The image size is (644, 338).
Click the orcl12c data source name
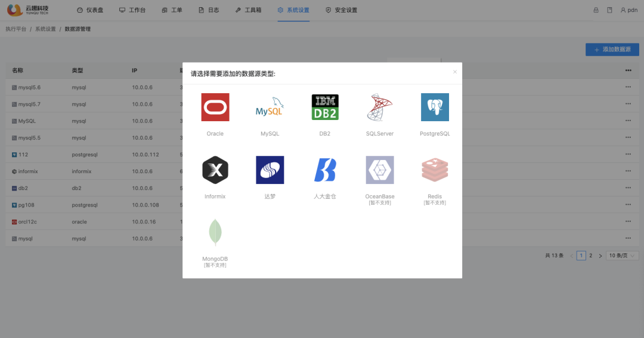coord(27,222)
